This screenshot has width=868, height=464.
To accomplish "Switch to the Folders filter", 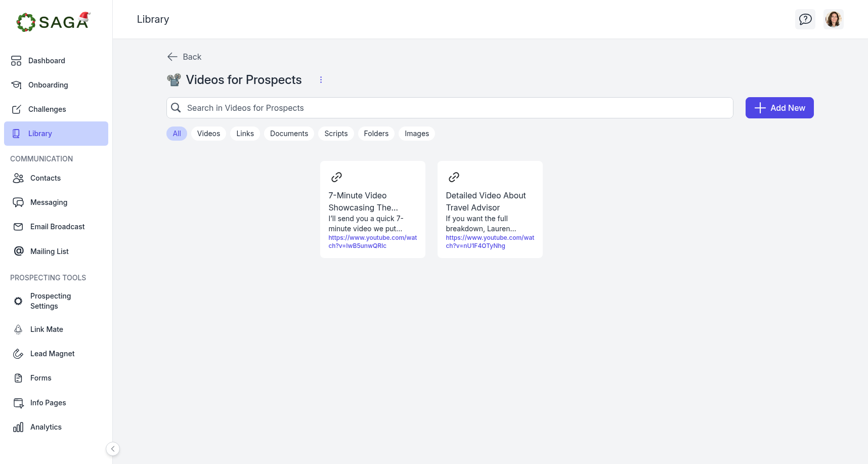I will pyautogui.click(x=376, y=134).
